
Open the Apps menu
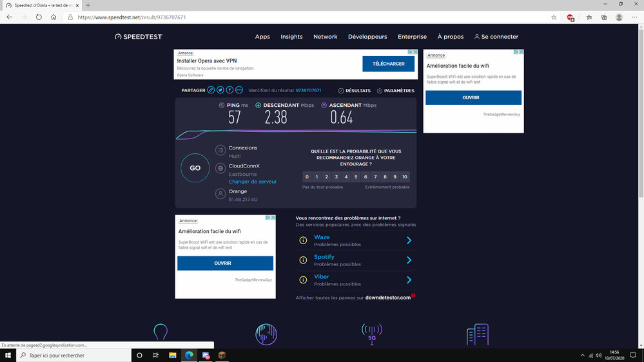tap(262, 37)
